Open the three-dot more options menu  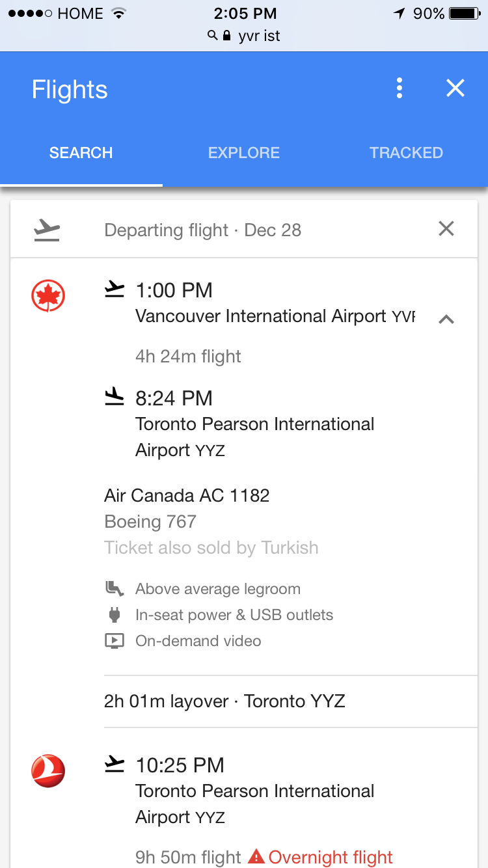coord(400,88)
